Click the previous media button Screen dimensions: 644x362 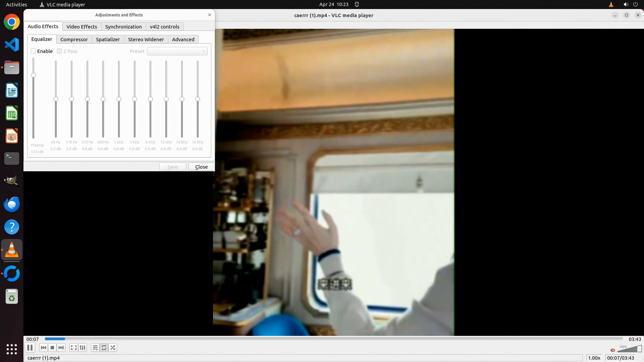[x=43, y=348]
